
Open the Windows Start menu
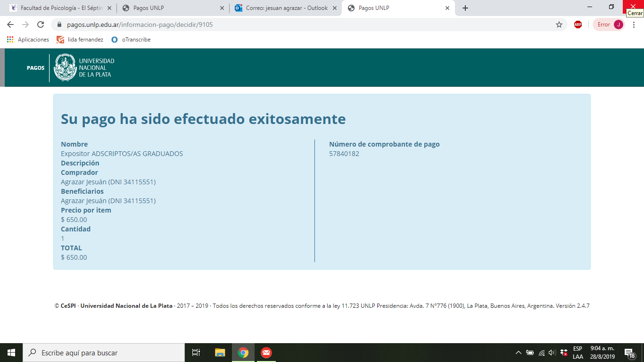pyautogui.click(x=11, y=353)
